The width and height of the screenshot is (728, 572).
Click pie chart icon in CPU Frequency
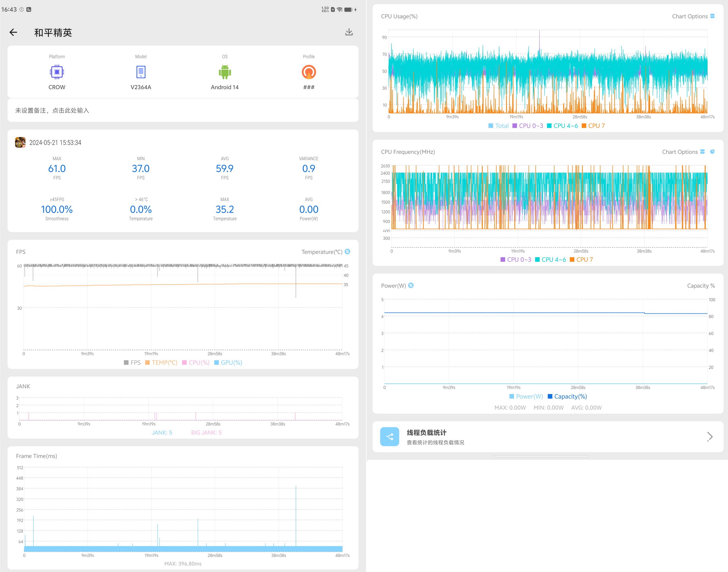coord(712,152)
